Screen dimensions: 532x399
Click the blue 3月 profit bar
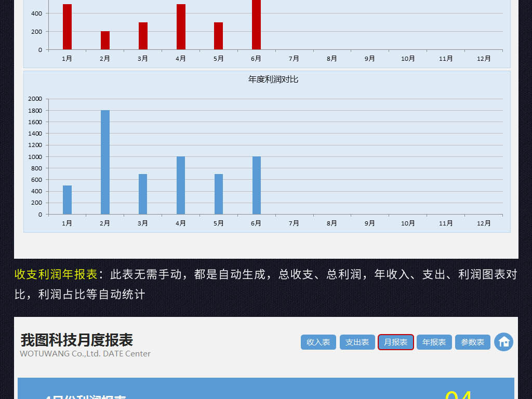coord(143,194)
